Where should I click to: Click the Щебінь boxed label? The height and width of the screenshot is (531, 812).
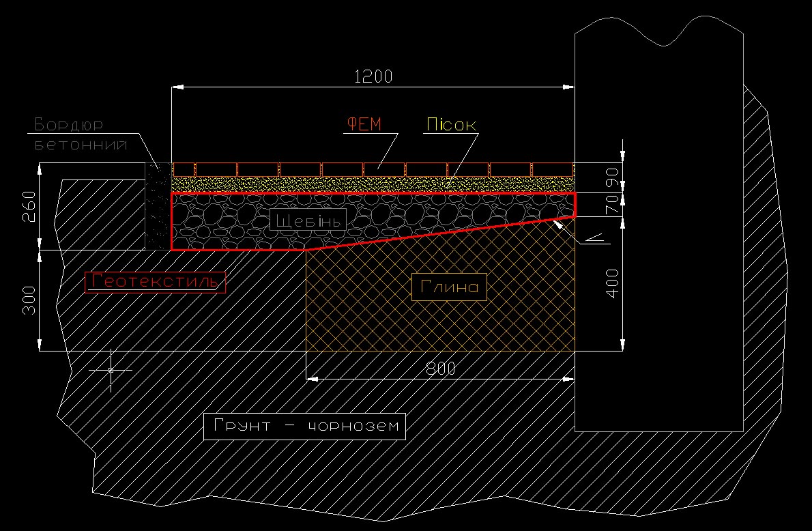click(308, 220)
